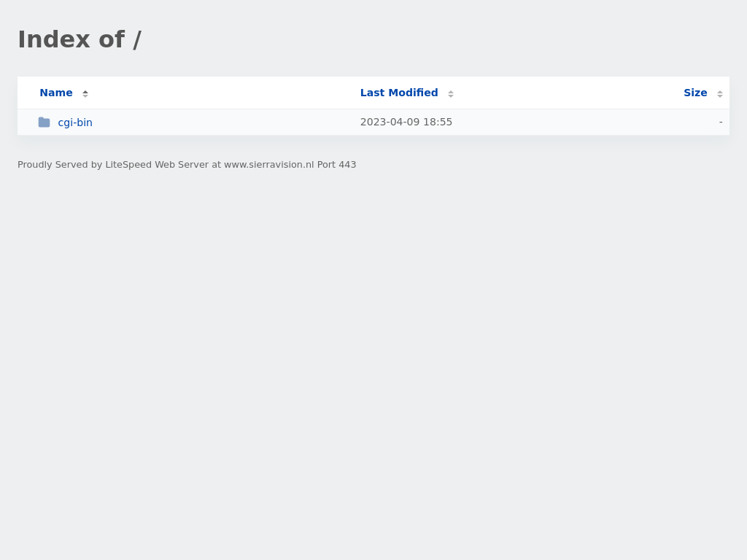Screen dimensions: 747x560
Task: Sort the listing by the Size column
Action: click(x=694, y=93)
